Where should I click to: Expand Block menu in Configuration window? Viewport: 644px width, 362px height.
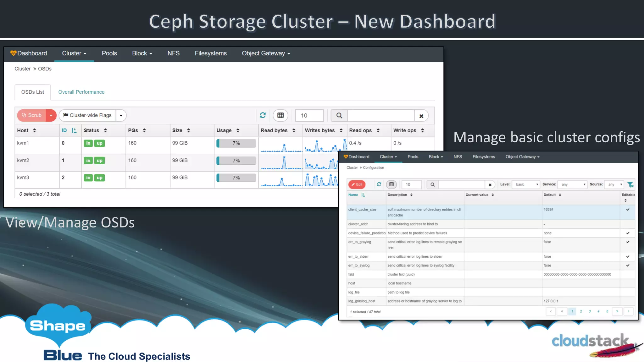pyautogui.click(x=436, y=157)
